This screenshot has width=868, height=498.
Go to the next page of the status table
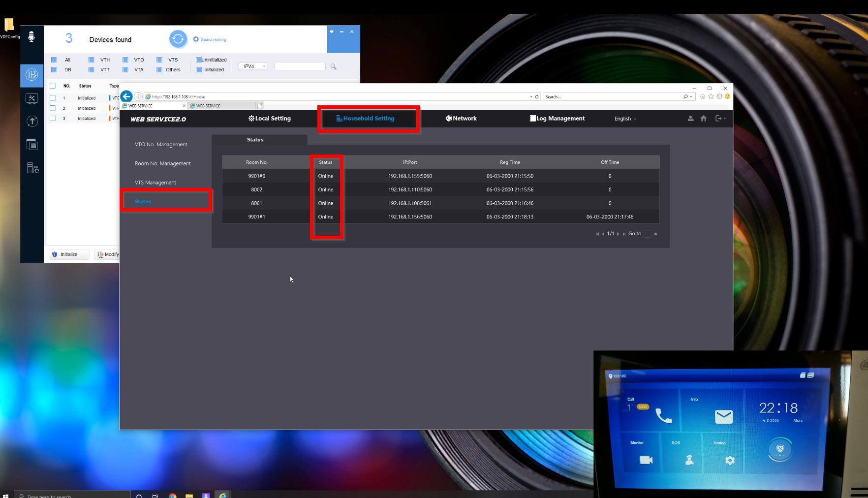[x=618, y=234]
